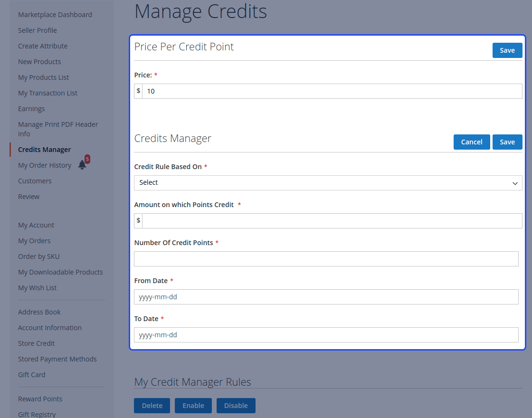Image resolution: width=532 pixels, height=418 pixels.
Task: Click the From Date field
Action: click(326, 297)
